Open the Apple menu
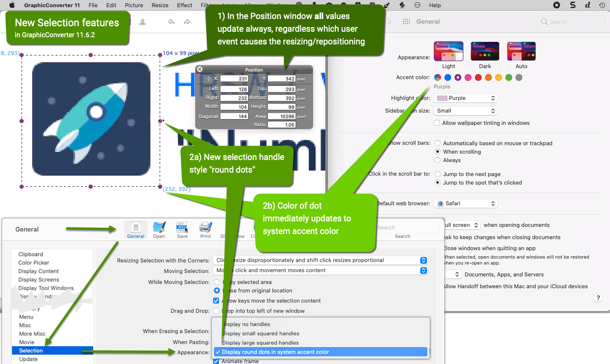The image size is (610, 364). [12, 5]
